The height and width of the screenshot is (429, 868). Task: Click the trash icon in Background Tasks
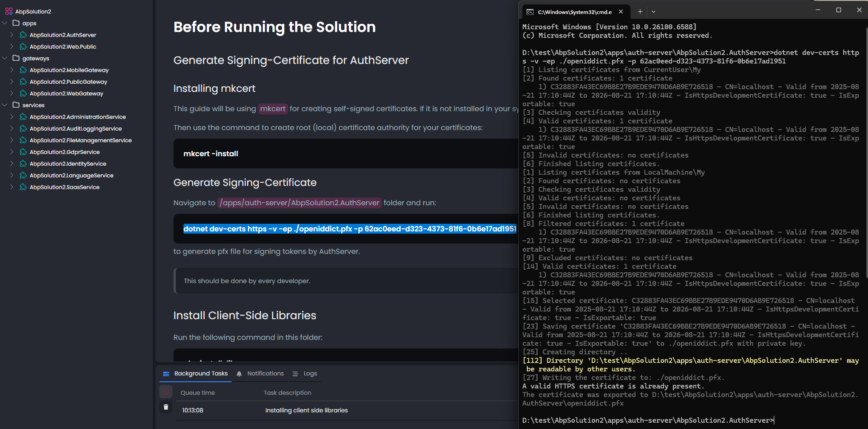tap(166, 407)
